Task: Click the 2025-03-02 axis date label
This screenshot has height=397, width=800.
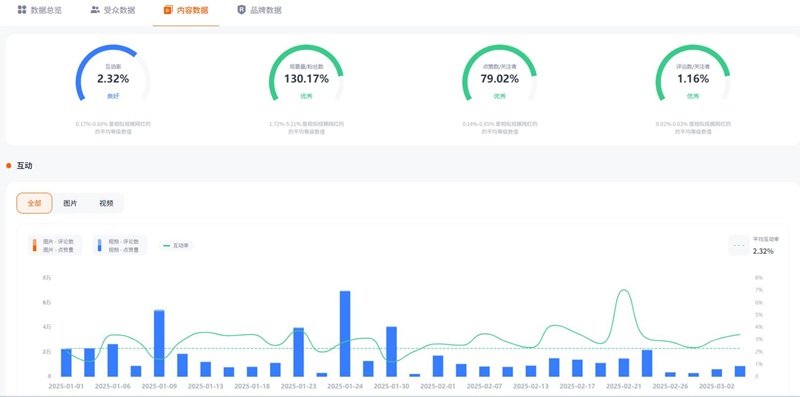Action: point(717,386)
